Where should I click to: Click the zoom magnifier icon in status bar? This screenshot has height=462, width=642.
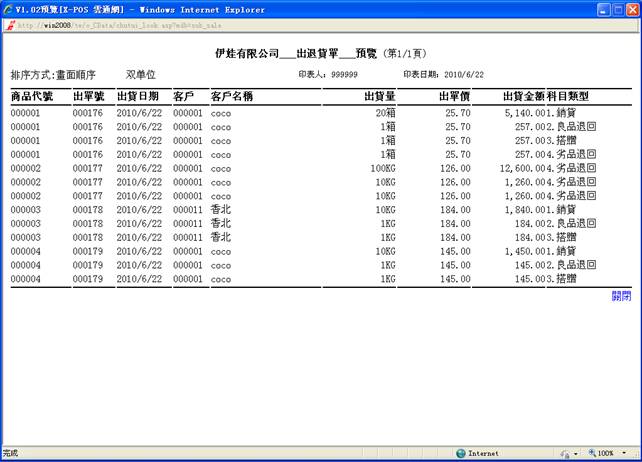593,453
